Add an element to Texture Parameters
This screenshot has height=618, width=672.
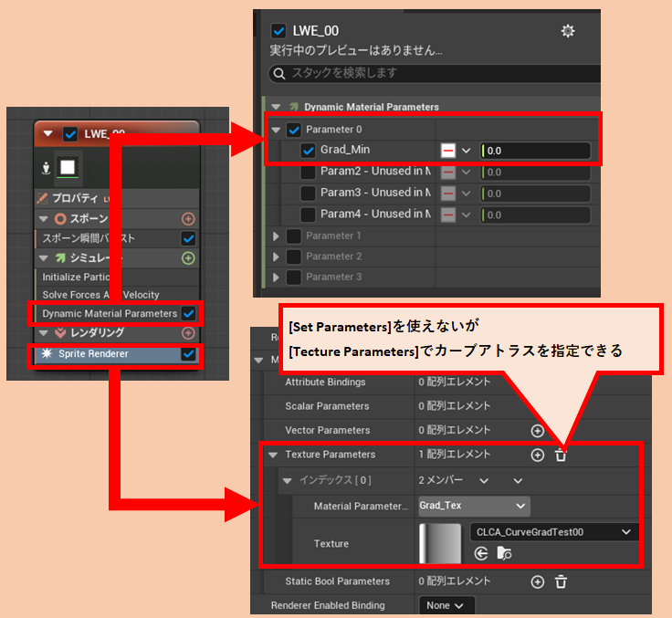(x=537, y=455)
